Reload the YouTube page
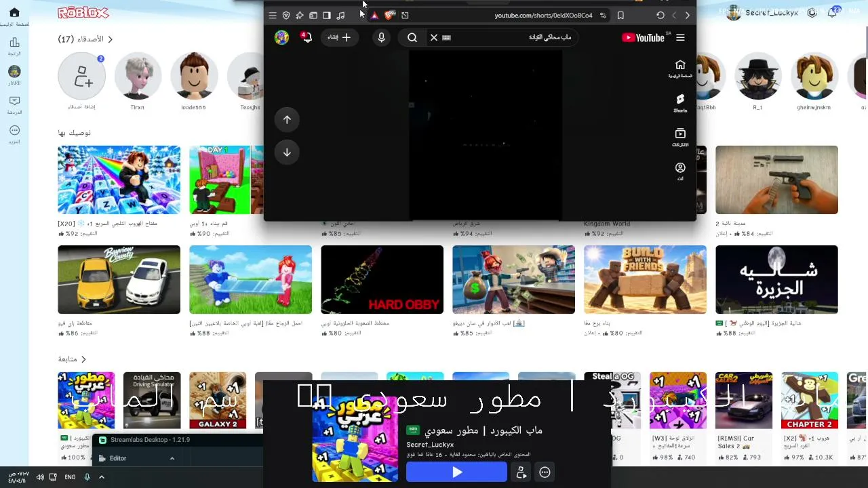The width and height of the screenshot is (868, 488). pyautogui.click(x=660, y=16)
